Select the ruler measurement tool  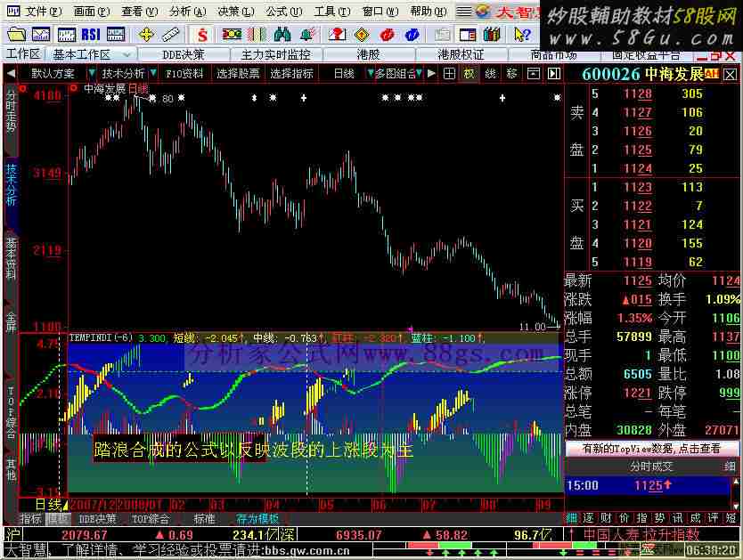point(170,34)
